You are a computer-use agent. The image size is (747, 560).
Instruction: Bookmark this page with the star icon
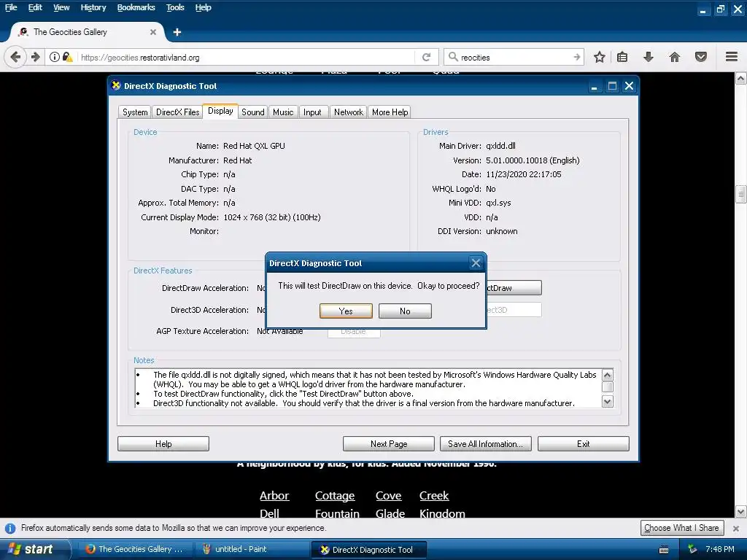click(x=600, y=57)
